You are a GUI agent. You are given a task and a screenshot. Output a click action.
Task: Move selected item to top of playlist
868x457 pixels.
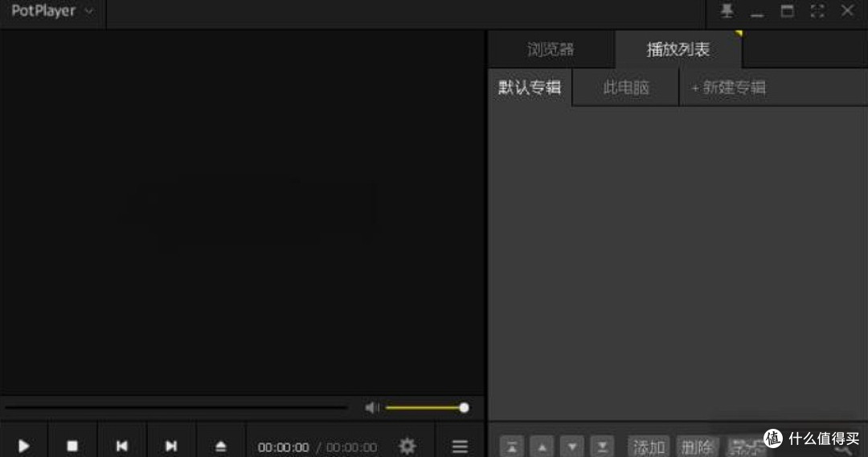(511, 447)
